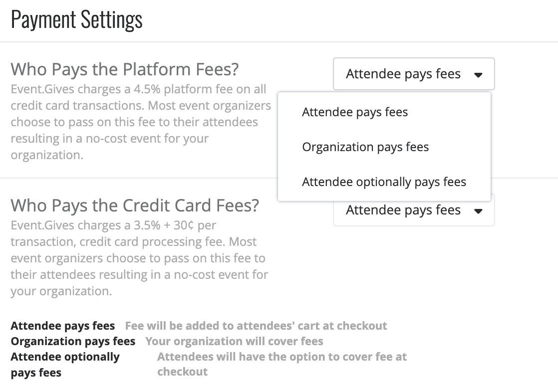Click bold 'Attendee optionally pays fees' legend label
The height and width of the screenshot is (392, 558).
(65, 365)
